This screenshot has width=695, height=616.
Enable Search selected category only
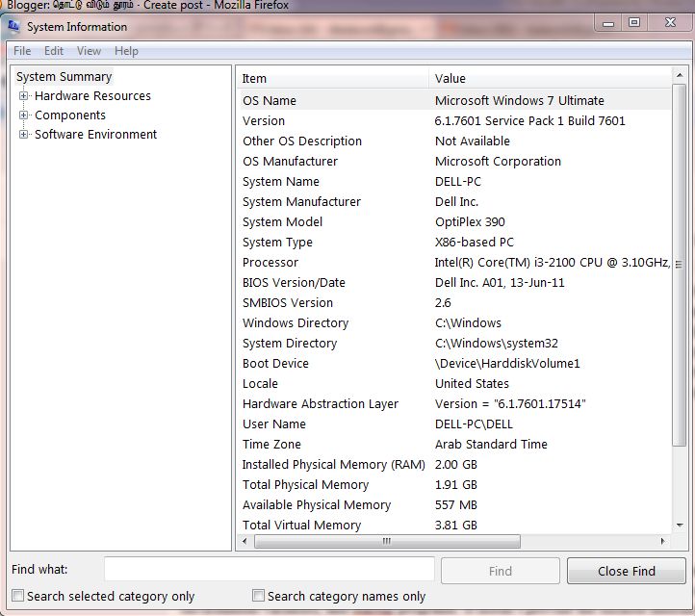[17, 595]
